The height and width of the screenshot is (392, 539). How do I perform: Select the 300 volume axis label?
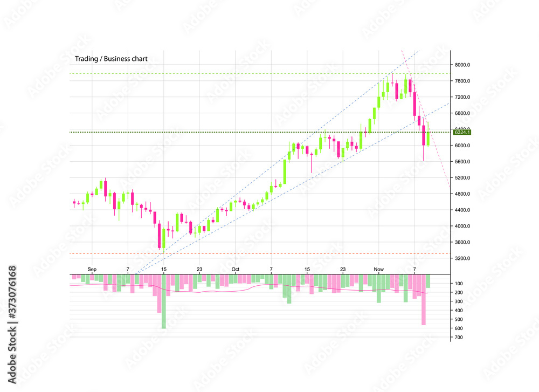[x=459, y=301]
